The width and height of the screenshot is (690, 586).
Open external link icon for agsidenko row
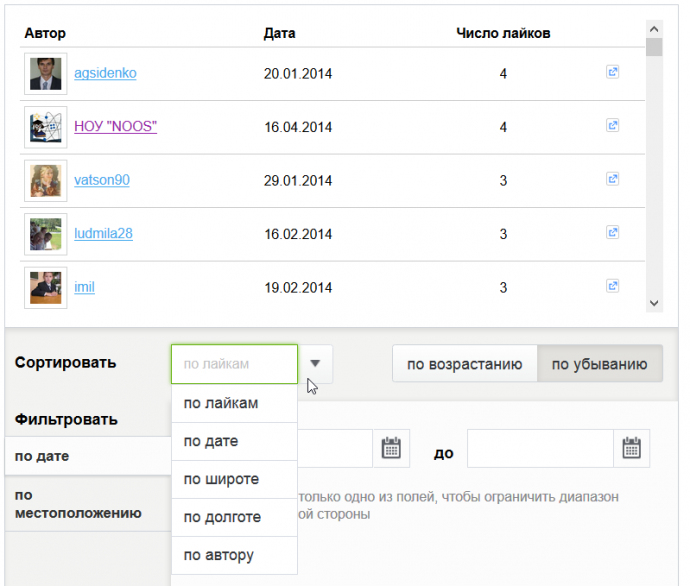coord(613,73)
